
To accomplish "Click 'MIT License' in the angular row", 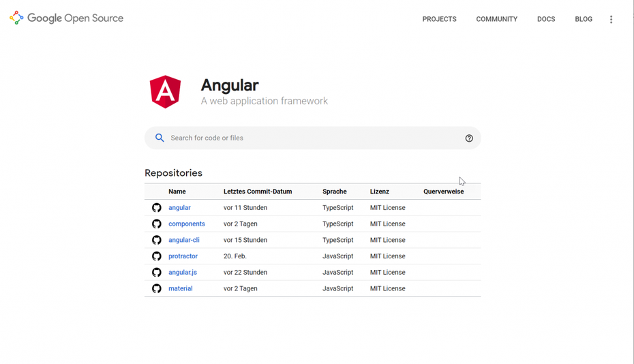I will point(387,207).
